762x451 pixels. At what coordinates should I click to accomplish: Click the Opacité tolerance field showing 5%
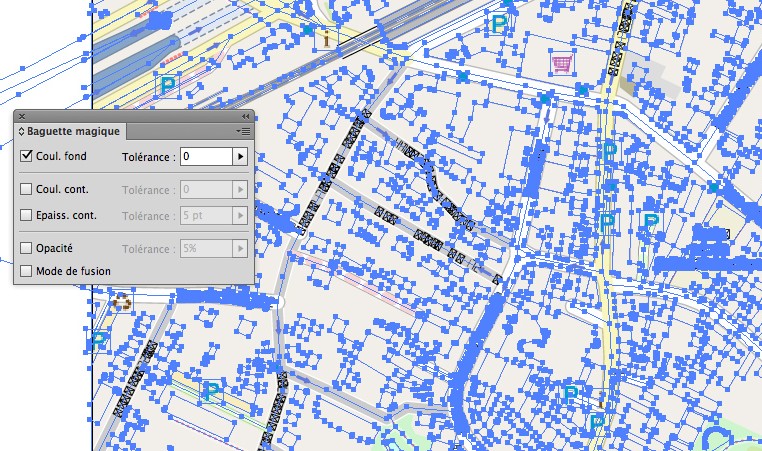tap(205, 248)
